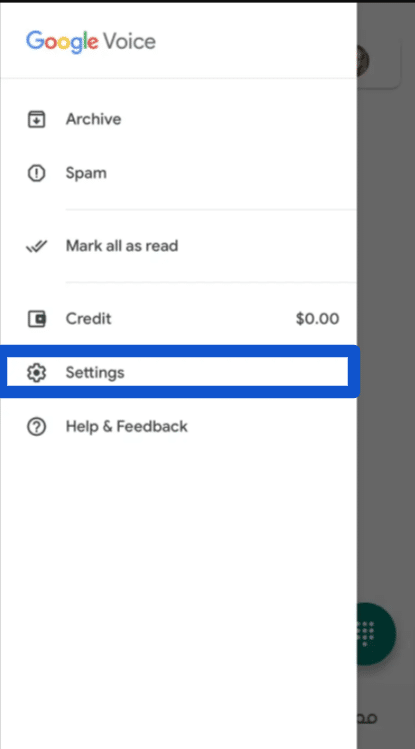This screenshot has width=415, height=749.
Task: Open the Archive menu entry
Action: pos(178,119)
